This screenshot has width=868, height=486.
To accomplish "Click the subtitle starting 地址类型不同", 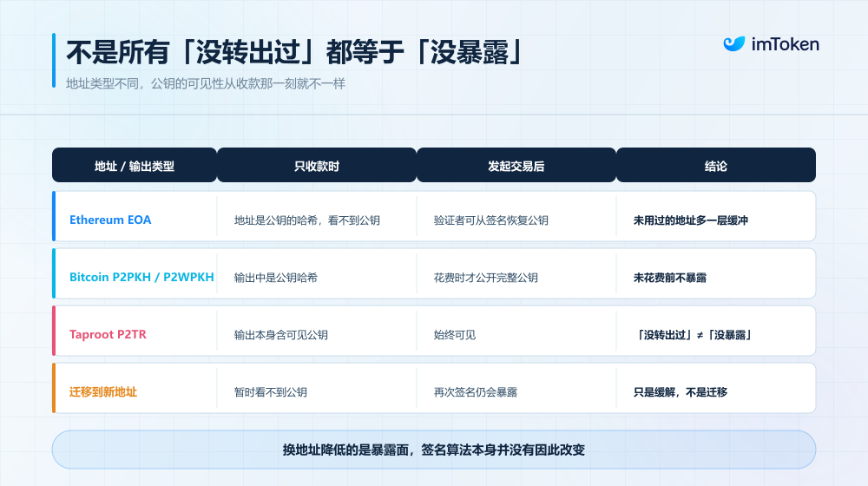I will click(x=206, y=83).
